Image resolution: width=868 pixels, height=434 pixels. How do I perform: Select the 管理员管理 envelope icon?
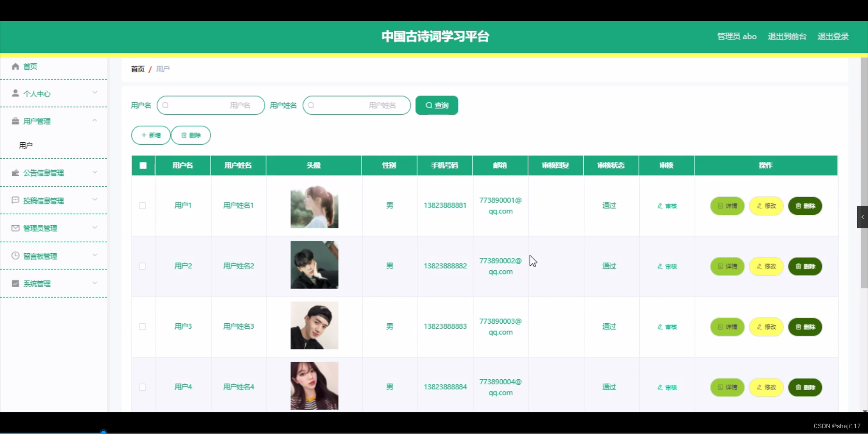pos(15,228)
